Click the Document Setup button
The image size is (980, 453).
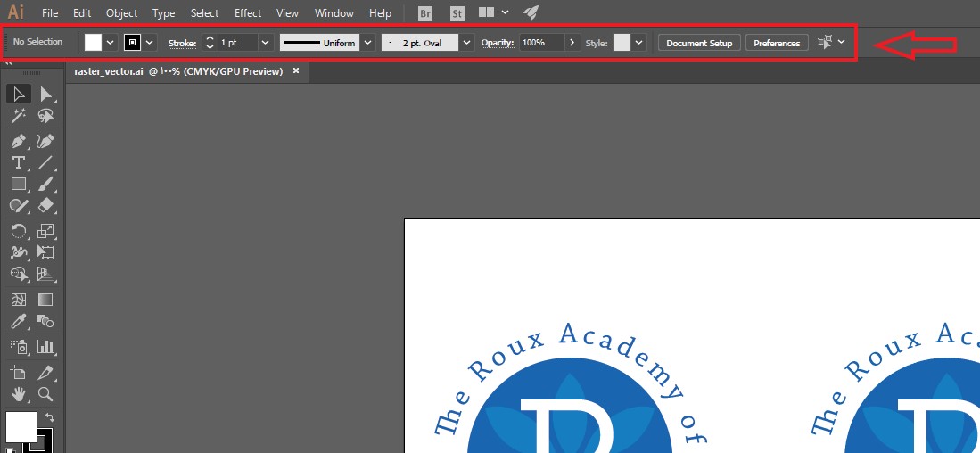(699, 43)
